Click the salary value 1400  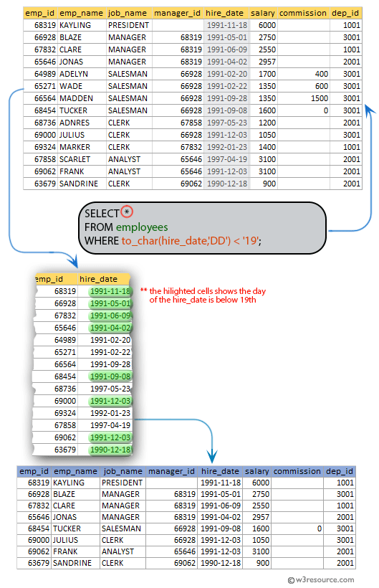267,147
